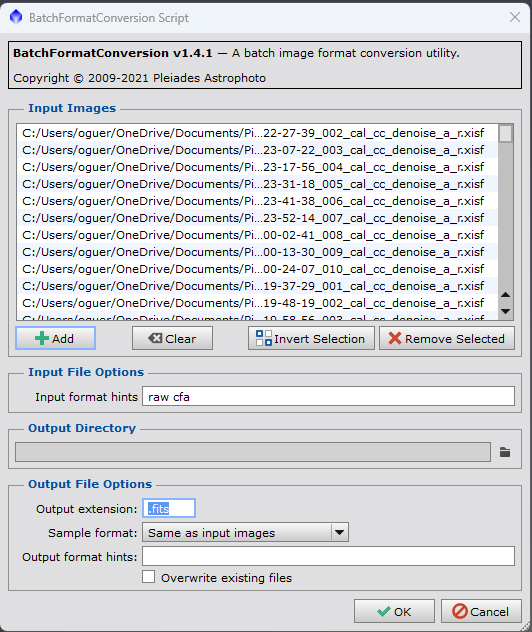Confirm conversion with the OK button
Screen dimensions: 532x632
coord(394,611)
